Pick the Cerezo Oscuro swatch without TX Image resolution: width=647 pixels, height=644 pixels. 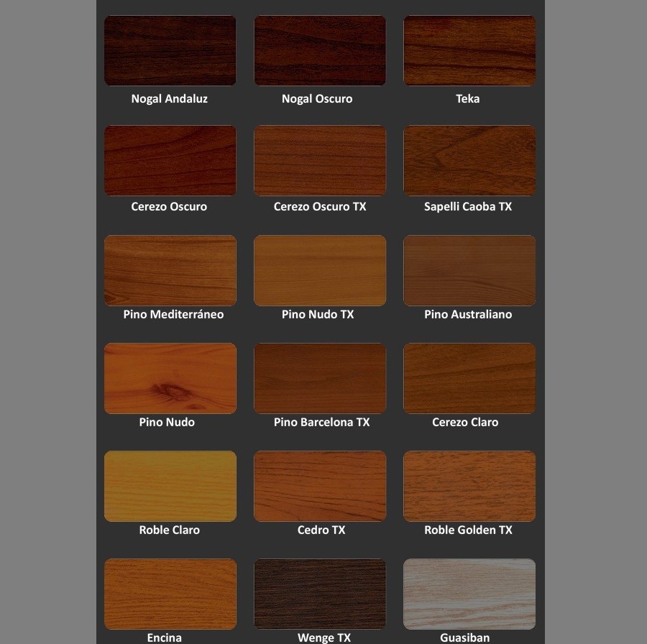pyautogui.click(x=170, y=160)
